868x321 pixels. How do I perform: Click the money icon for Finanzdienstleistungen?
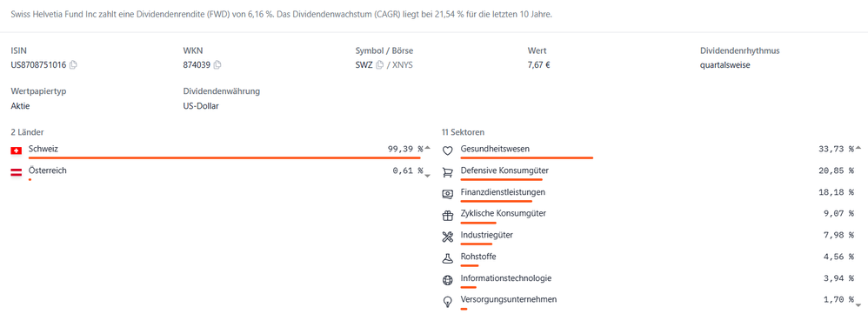(x=448, y=194)
